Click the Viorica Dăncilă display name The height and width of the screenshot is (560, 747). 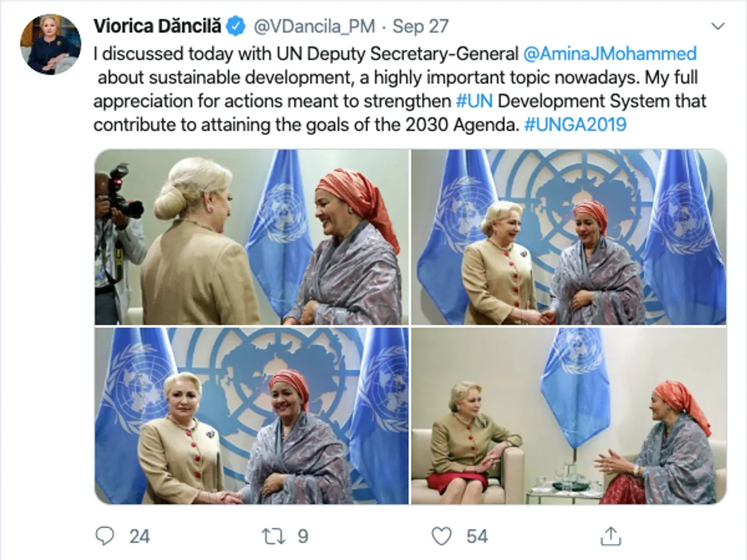click(x=157, y=27)
